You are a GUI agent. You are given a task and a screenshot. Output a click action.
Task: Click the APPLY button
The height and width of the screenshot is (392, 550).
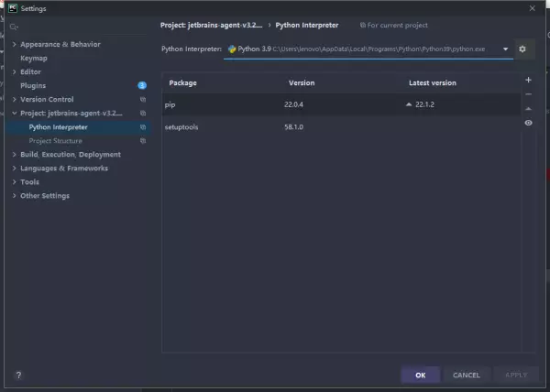[516, 376]
